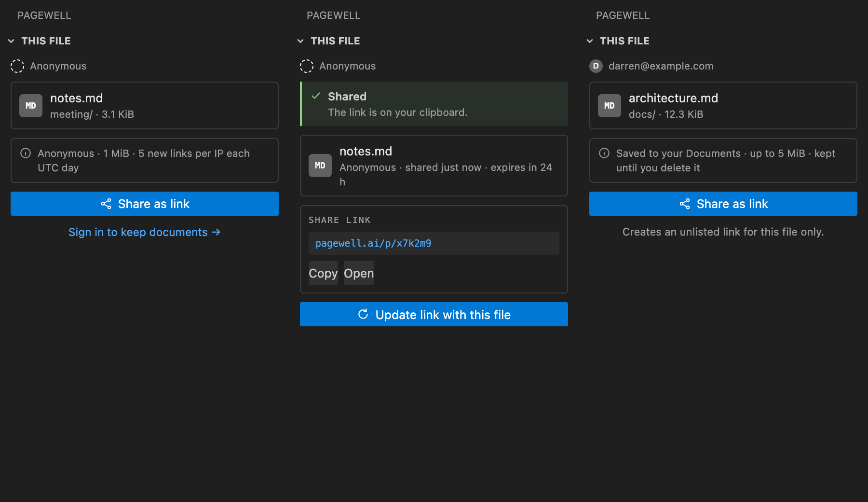Click the notes.md name above "meeting/ · 3.1 KiB"
Viewport: 868px width, 502px height.
point(76,98)
